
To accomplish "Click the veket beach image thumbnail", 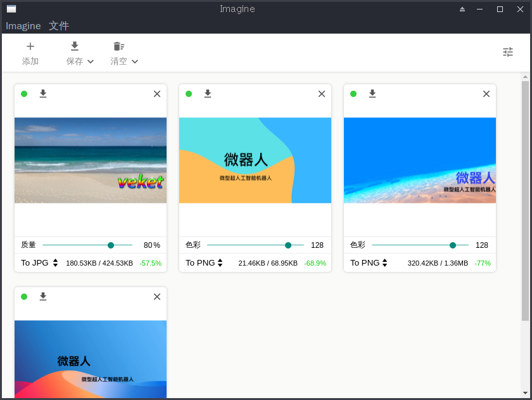I will (91, 160).
